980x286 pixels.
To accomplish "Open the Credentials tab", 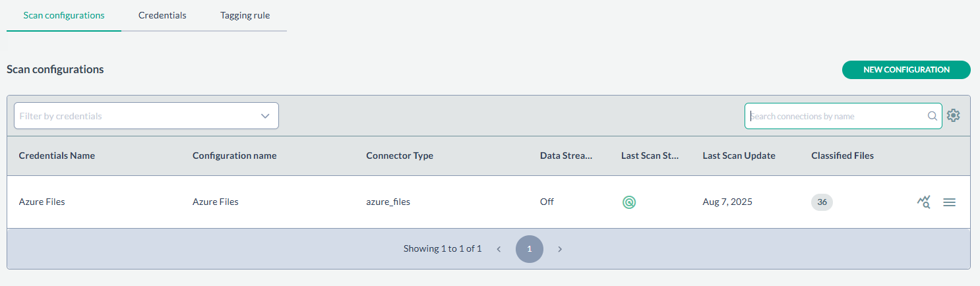I will click(162, 15).
